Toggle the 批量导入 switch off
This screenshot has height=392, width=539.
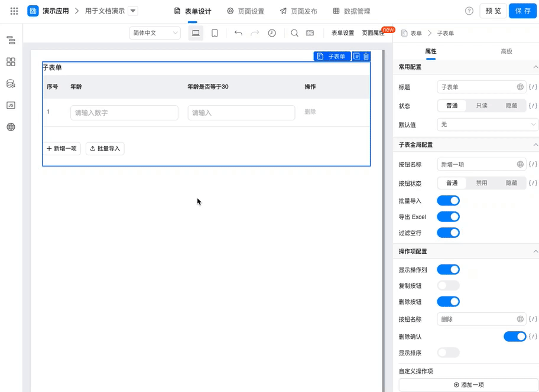pos(448,201)
